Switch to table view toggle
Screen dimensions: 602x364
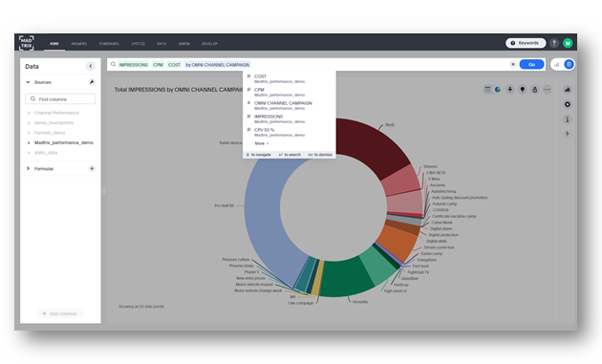tap(487, 90)
